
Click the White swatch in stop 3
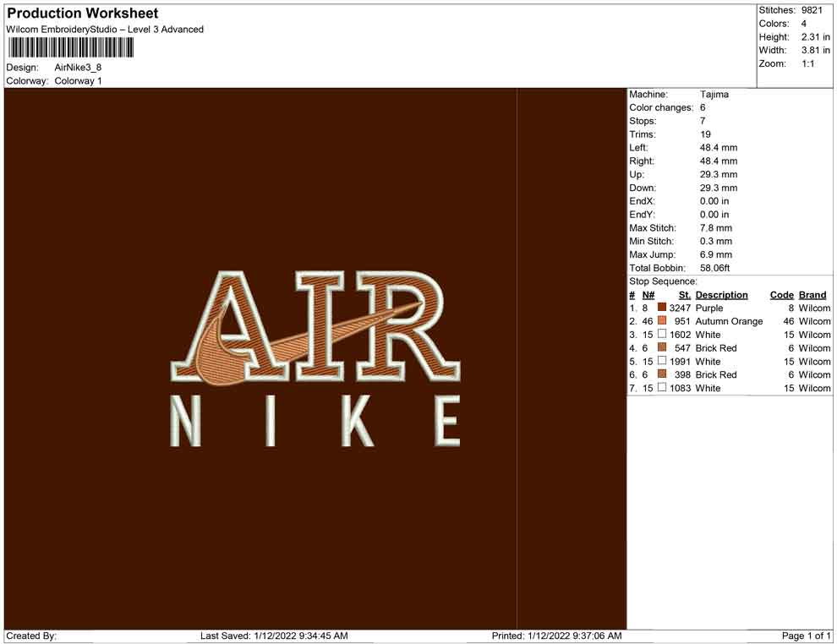point(662,335)
